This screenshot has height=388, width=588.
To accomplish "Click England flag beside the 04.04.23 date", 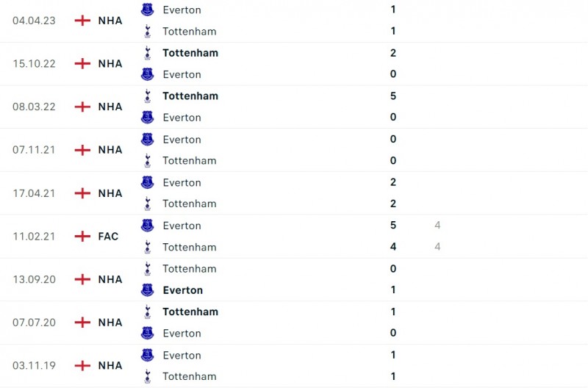I will point(82,21).
